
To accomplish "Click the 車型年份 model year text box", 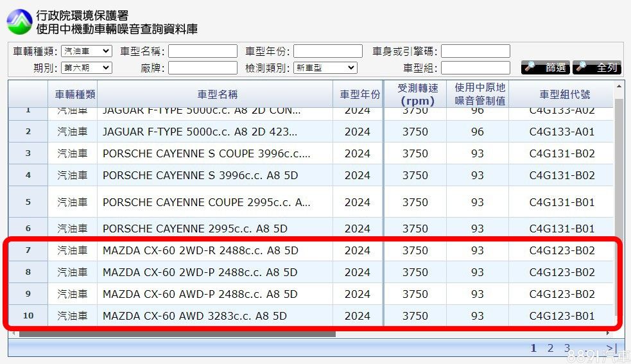I will point(327,51).
